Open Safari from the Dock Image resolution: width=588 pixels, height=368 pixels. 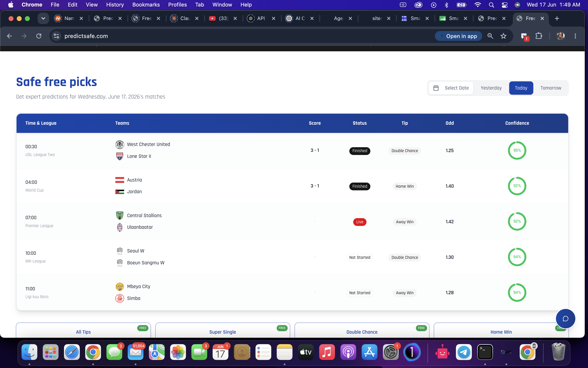tap(72, 352)
